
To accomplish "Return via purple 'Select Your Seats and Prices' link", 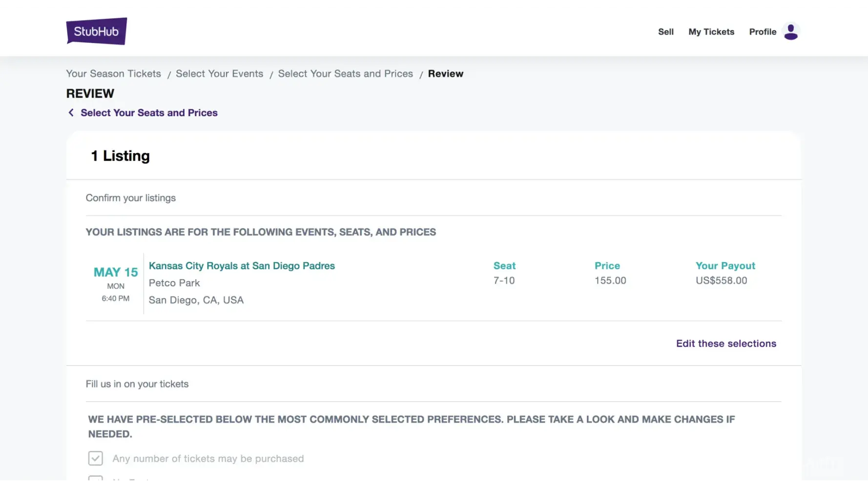I will (149, 113).
